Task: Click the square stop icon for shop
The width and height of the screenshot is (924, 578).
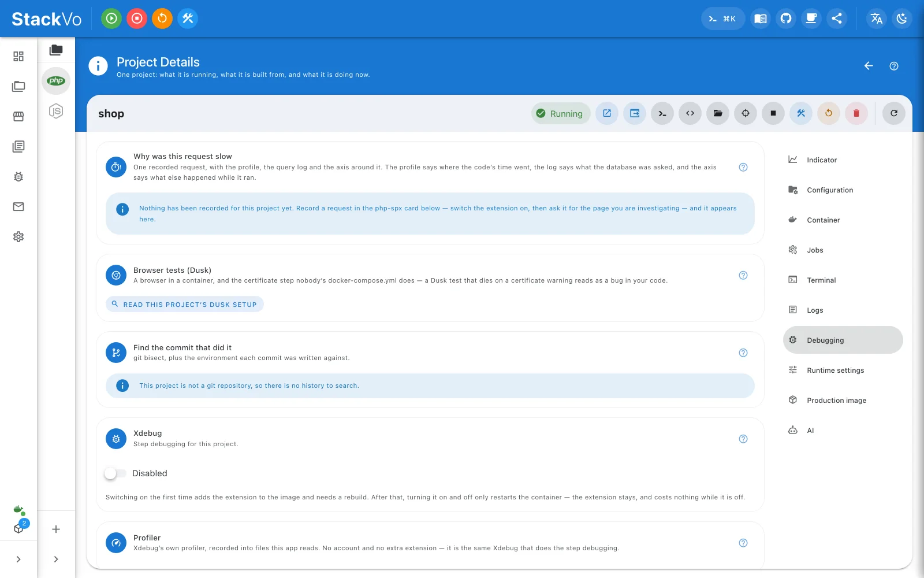Action: tap(773, 113)
